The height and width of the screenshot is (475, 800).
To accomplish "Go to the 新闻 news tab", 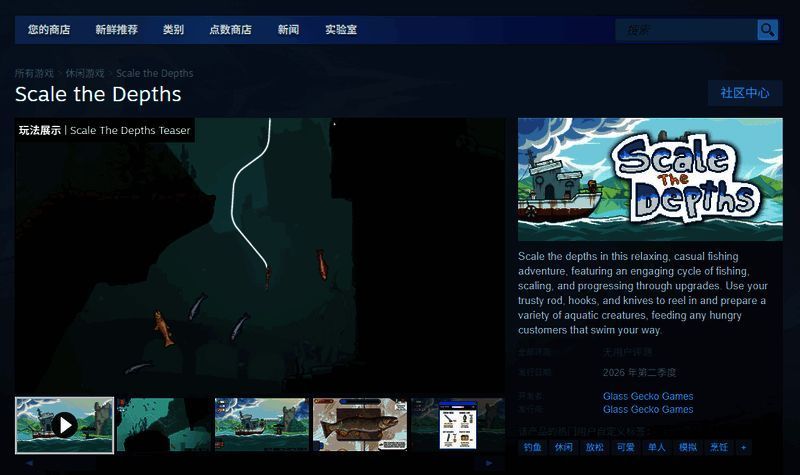I will tap(288, 30).
